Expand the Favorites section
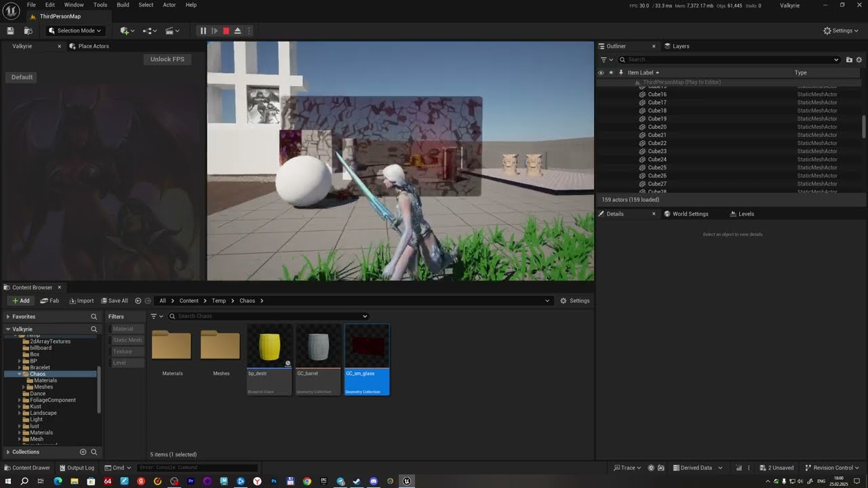 pos(8,317)
